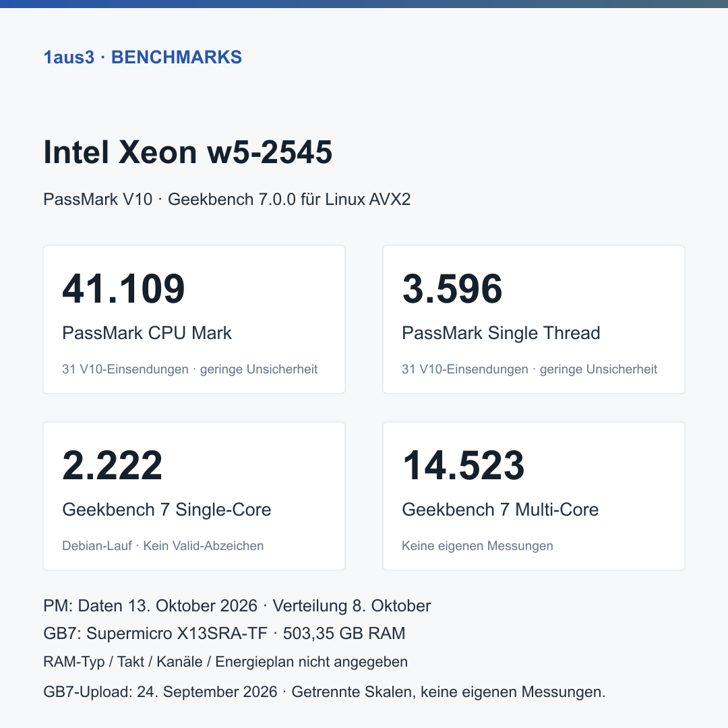Click the 'PM: Daten 13. Oktober 2026' line
The width and height of the screenshot is (728, 728).
[x=237, y=606]
